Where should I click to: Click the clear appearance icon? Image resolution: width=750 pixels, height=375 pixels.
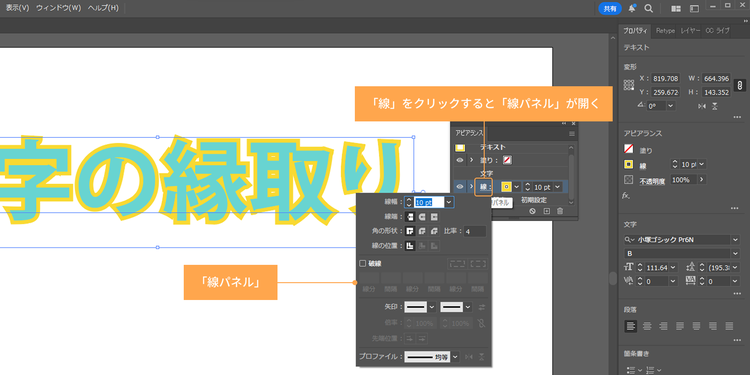[x=532, y=211]
